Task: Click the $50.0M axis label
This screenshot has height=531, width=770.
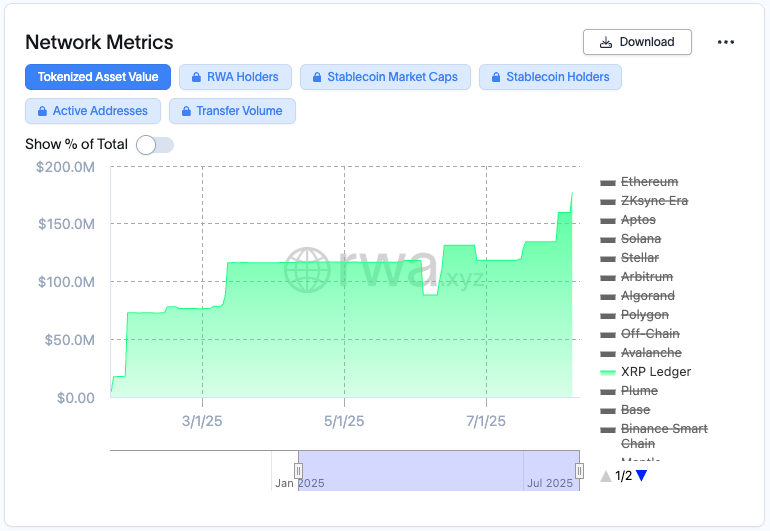Action: (70, 340)
